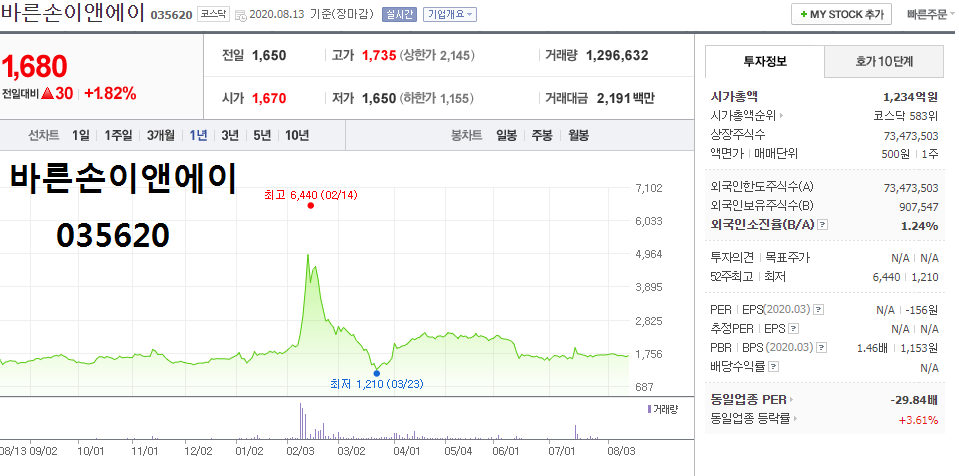The width and height of the screenshot is (959, 476).
Task: Click help icon next to 추정PER EPS
Action: pyautogui.click(x=793, y=329)
